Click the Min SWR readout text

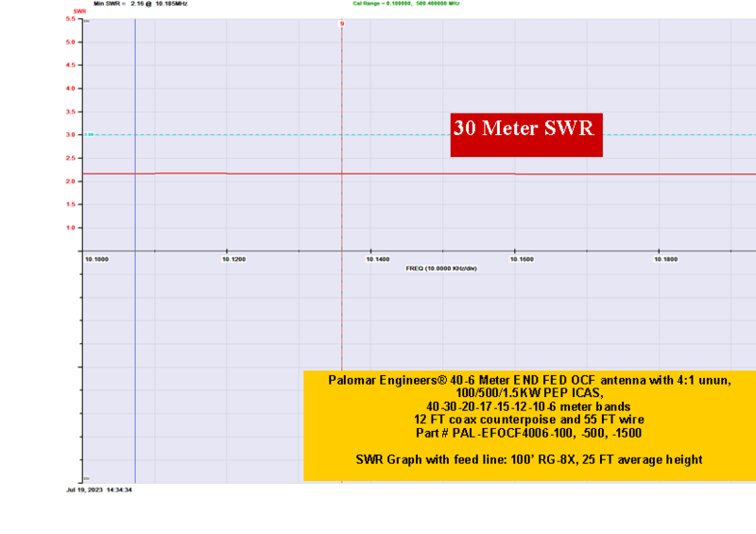click(x=140, y=4)
